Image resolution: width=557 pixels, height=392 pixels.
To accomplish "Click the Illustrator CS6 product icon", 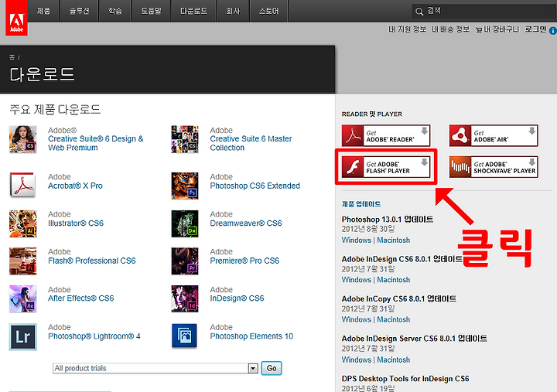I will tap(22, 223).
